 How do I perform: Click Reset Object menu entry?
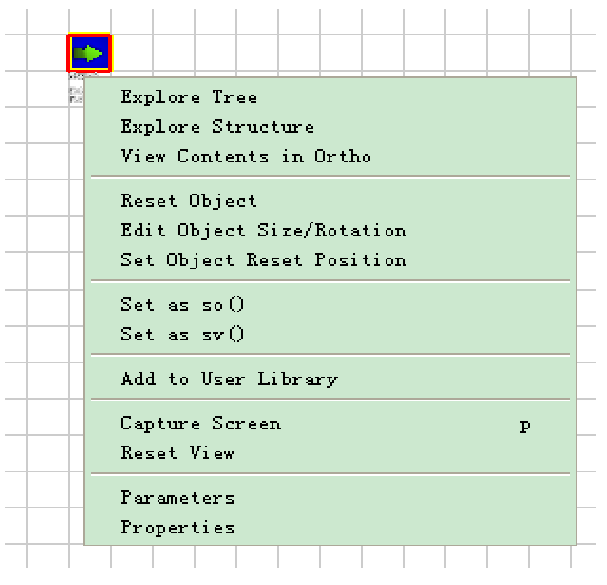coord(189,201)
